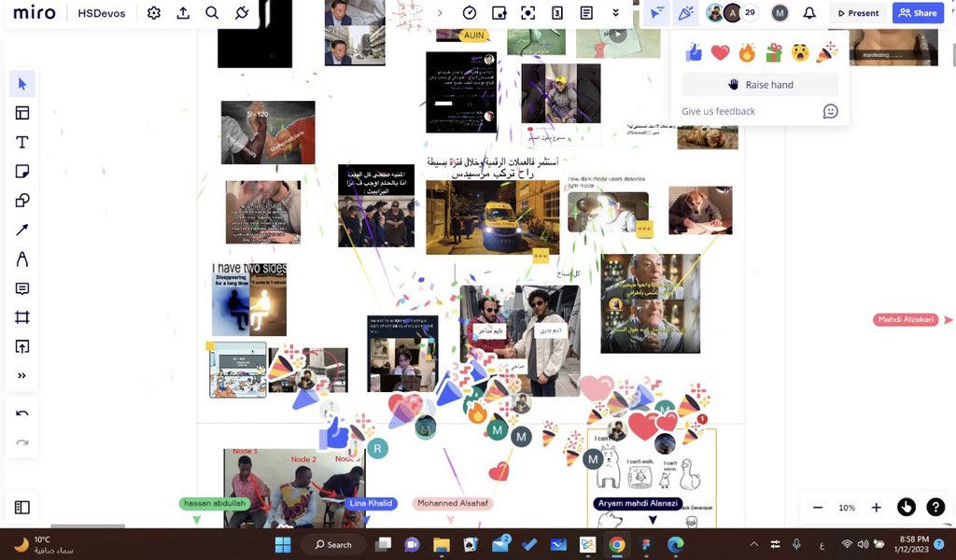The height and width of the screenshot is (560, 956).
Task: Open the 29 participants list
Action: [x=750, y=13]
